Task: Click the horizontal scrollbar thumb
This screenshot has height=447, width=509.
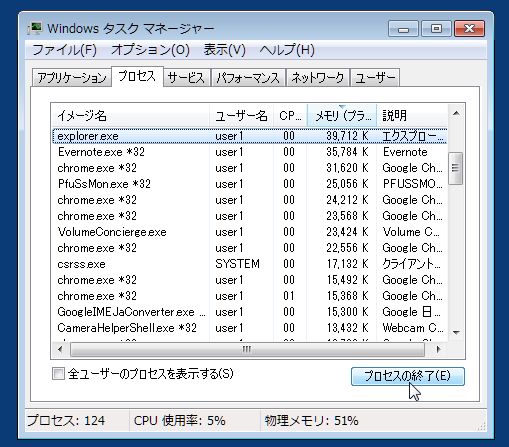Action: click(247, 349)
